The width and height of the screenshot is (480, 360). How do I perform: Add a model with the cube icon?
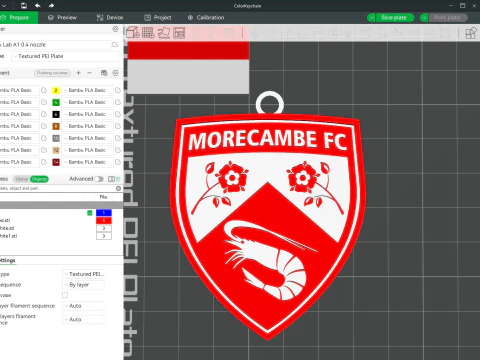pyautogui.click(x=133, y=33)
